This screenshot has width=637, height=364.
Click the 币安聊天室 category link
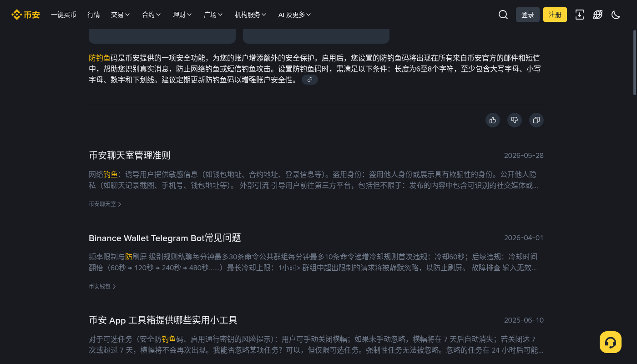pyautogui.click(x=105, y=204)
